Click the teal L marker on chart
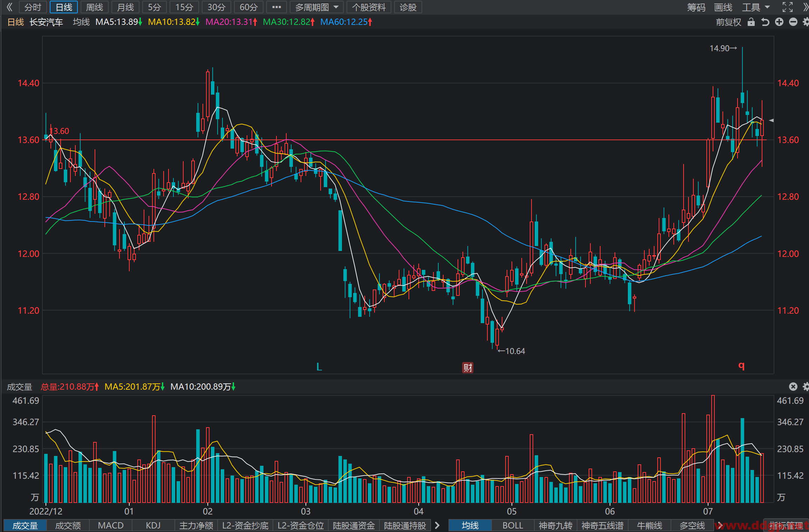 (x=319, y=367)
